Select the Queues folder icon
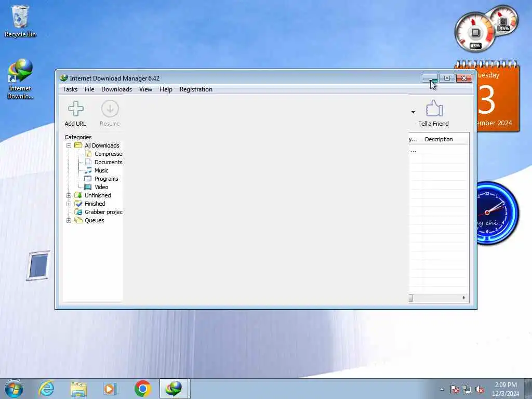 [x=78, y=220]
